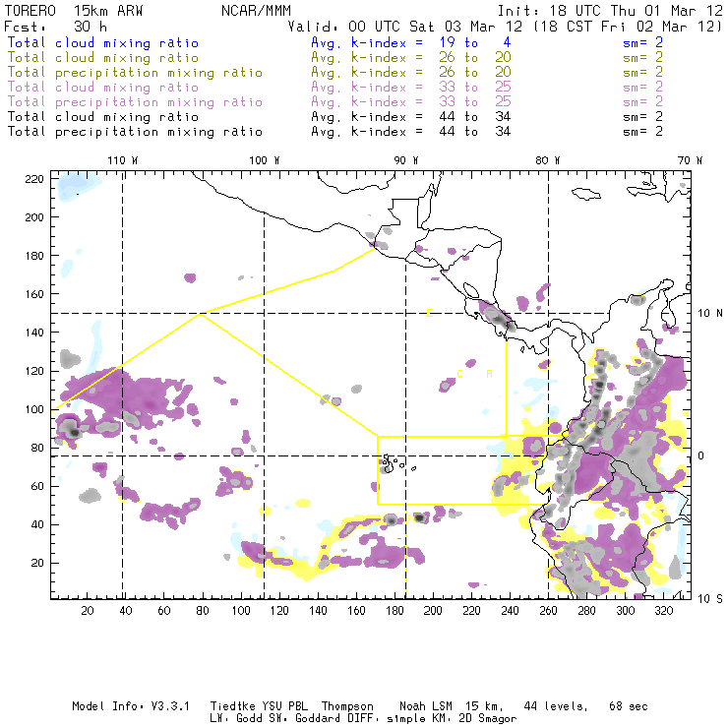Click x-axis grid value '240'
This screenshot has width=728, height=728.
(510, 611)
